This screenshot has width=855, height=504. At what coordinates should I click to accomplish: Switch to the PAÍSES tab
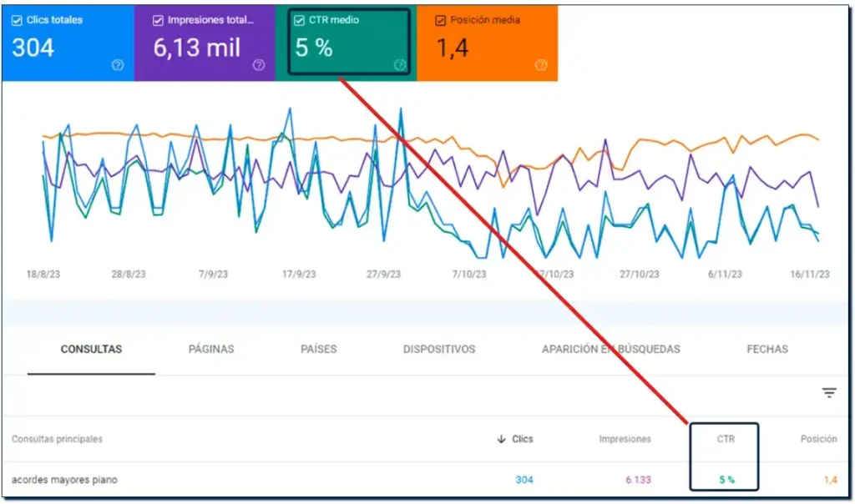(318, 350)
